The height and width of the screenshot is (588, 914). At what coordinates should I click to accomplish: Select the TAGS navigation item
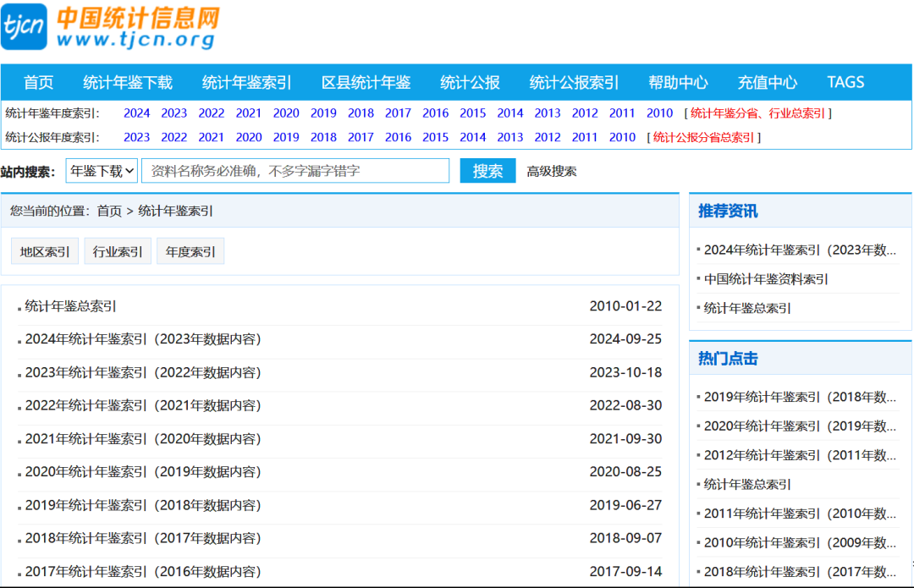point(845,82)
